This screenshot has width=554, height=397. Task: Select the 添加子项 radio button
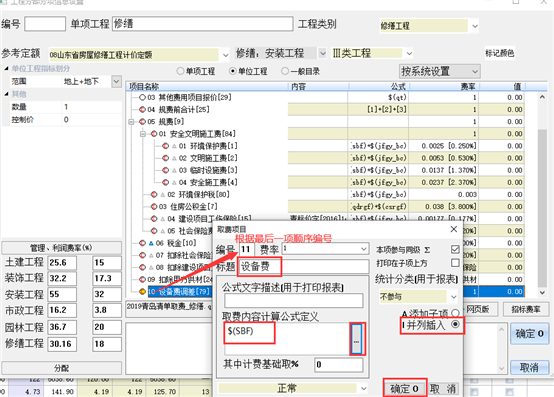click(455, 313)
